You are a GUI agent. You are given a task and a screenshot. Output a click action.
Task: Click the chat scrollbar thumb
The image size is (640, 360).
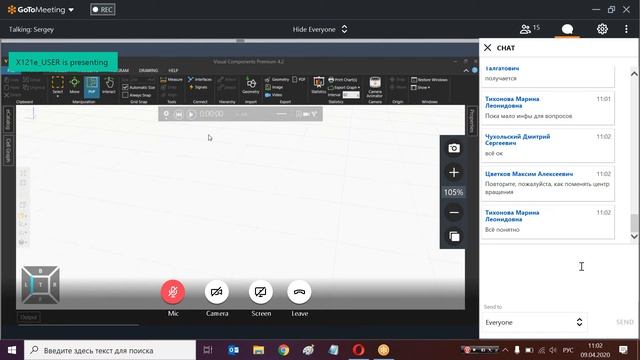[634, 223]
